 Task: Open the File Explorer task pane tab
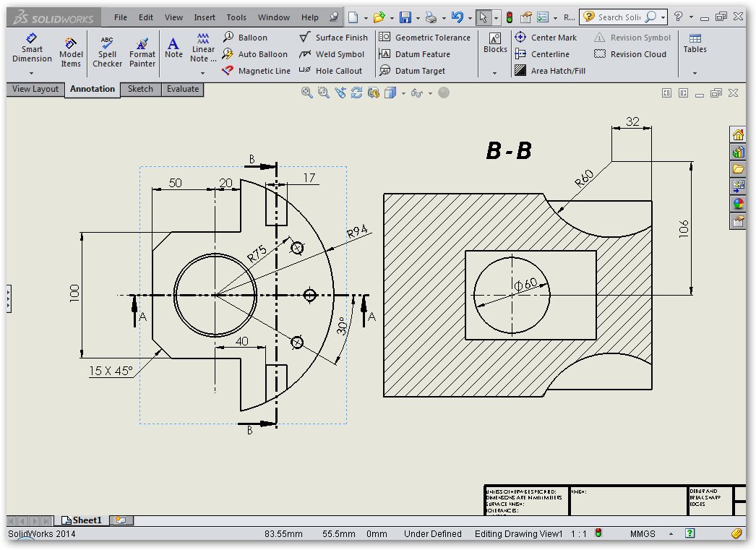point(738,169)
